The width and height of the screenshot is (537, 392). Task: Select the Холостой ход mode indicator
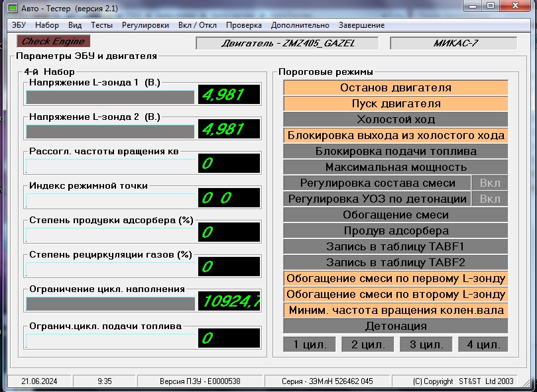pos(396,120)
